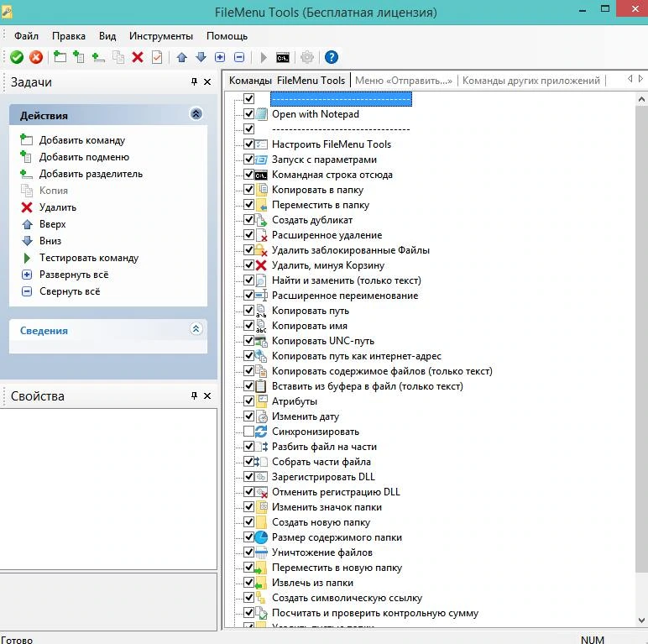This screenshot has width=648, height=644.
Task: Click the Collapse all minus toolbar icon
Action: coord(239,57)
